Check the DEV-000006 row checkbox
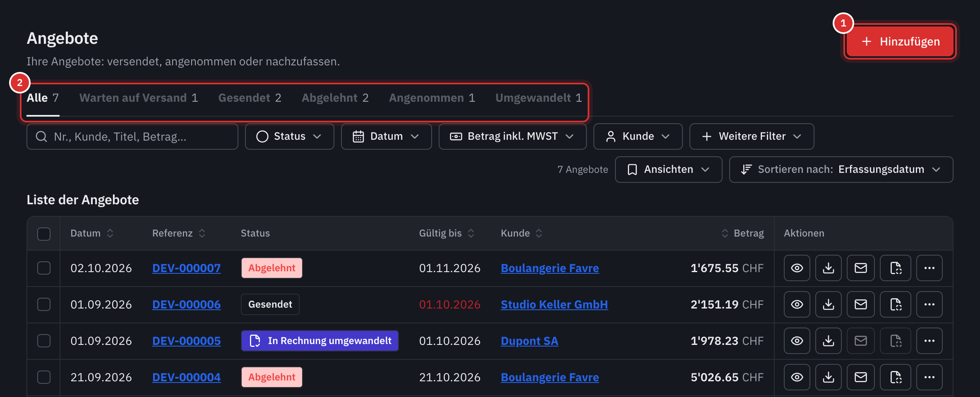Viewport: 980px width, 397px height. [x=44, y=304]
